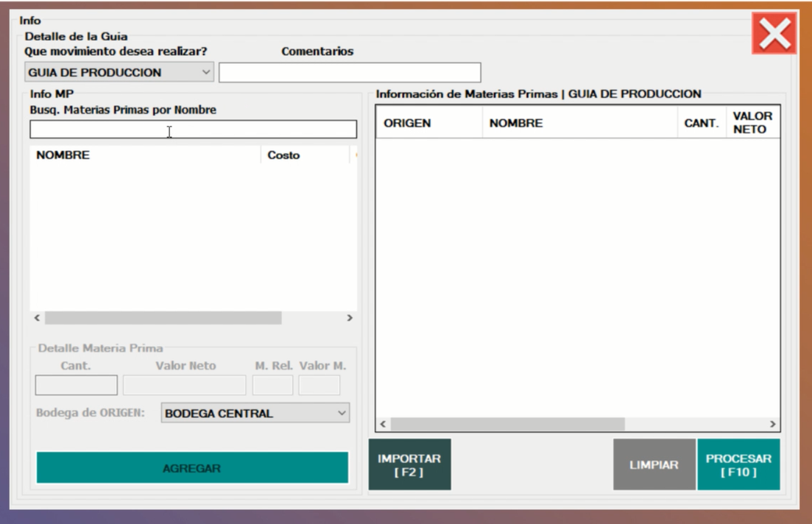Click the horizontal scrollbar of materials list
The image size is (812, 524).
[163, 318]
